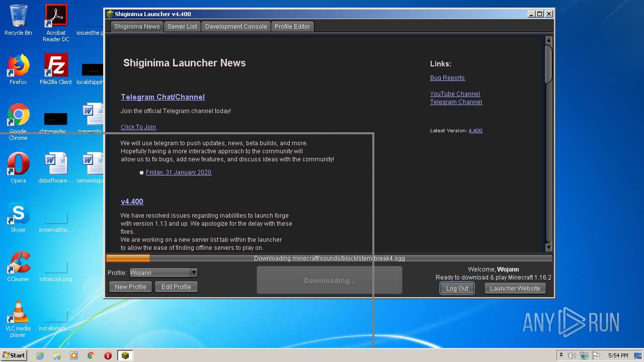Screen dimensions: 644x362
Task: Select Shiginima Launcher taskbar button
Action: pyautogui.click(x=125, y=355)
